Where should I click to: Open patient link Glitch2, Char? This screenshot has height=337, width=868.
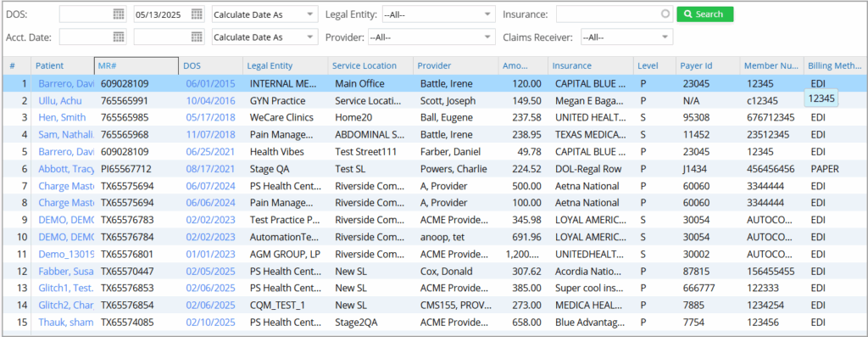pos(66,306)
